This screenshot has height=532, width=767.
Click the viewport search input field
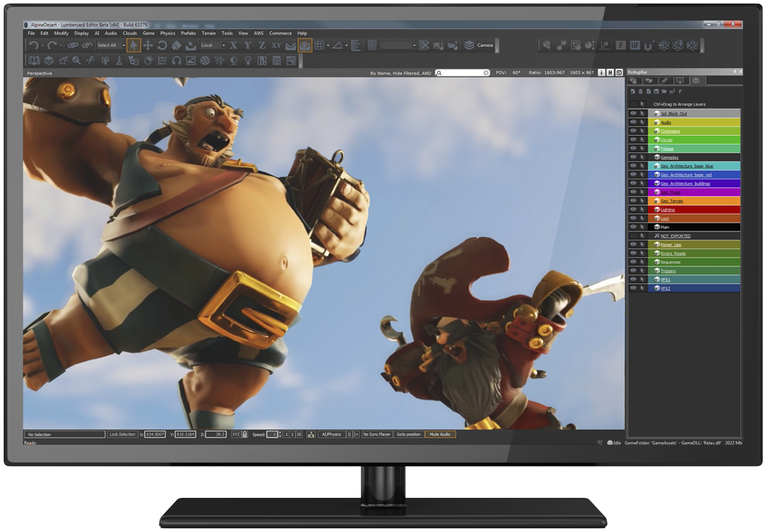pyautogui.click(x=463, y=73)
